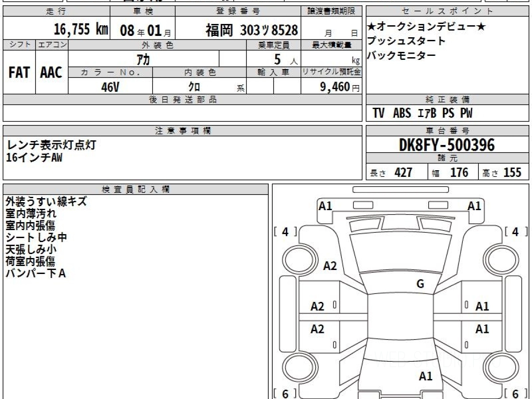Click inspector note 荷室内張傷
The image size is (532, 399).
pos(31,262)
